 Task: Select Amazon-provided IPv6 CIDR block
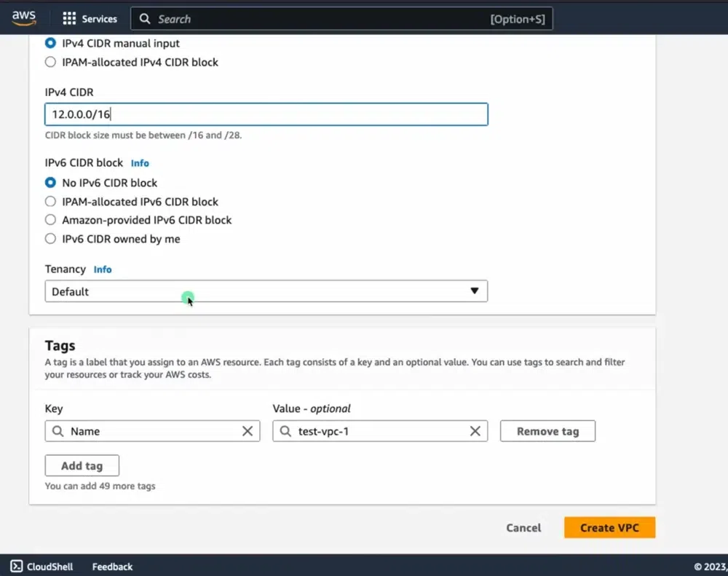50,219
